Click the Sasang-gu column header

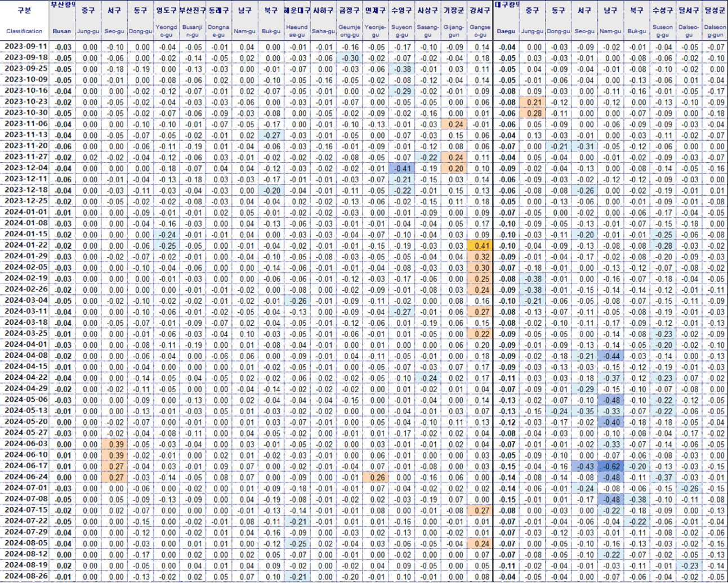428,31
